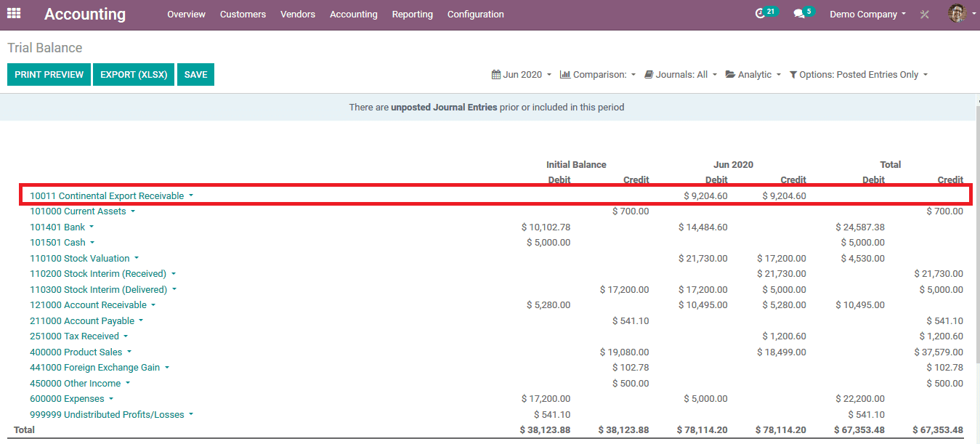Image resolution: width=980 pixels, height=444 pixels.
Task: Open 600000 Expenses account menu
Action: [x=71, y=399]
